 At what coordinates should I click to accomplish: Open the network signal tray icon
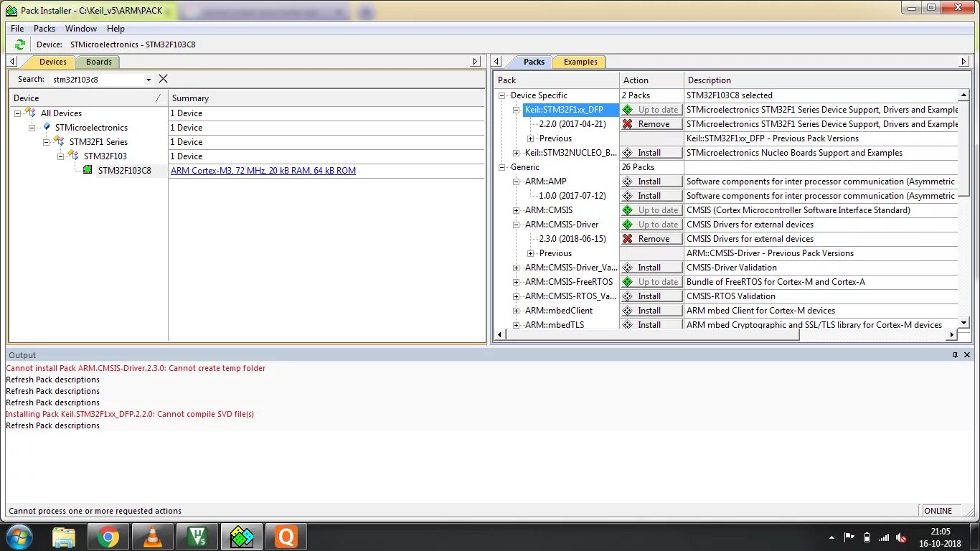tap(884, 537)
